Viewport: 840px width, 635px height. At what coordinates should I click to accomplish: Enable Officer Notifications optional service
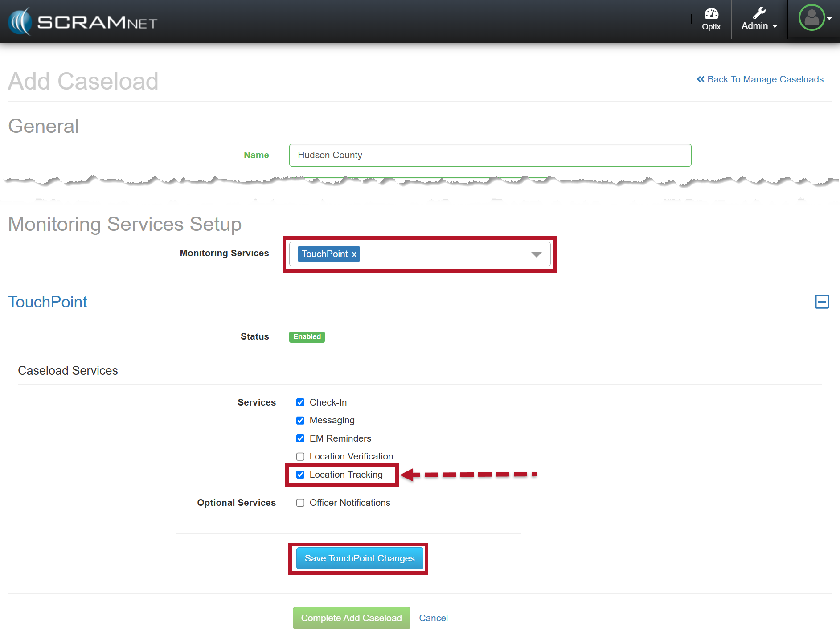pos(300,503)
